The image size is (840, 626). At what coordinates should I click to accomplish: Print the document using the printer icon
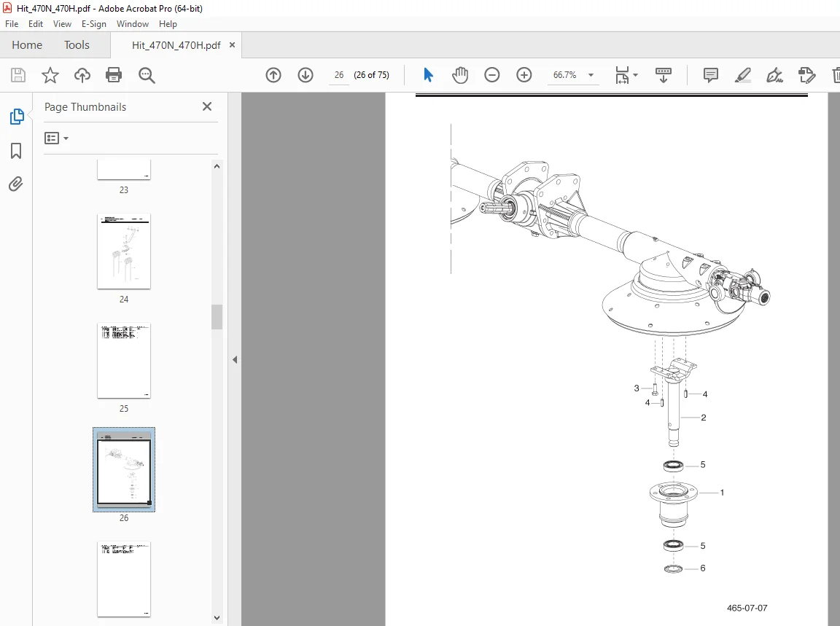pos(114,75)
